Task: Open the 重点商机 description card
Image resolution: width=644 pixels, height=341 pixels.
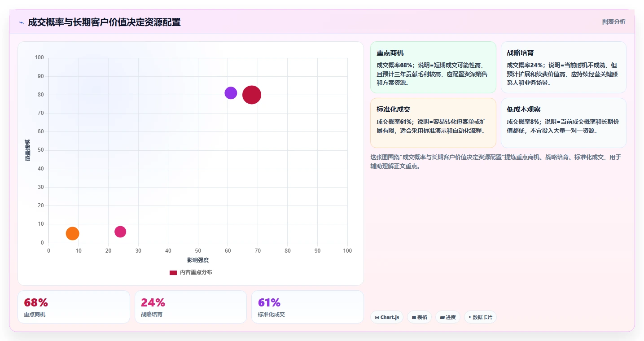Action: pos(433,67)
